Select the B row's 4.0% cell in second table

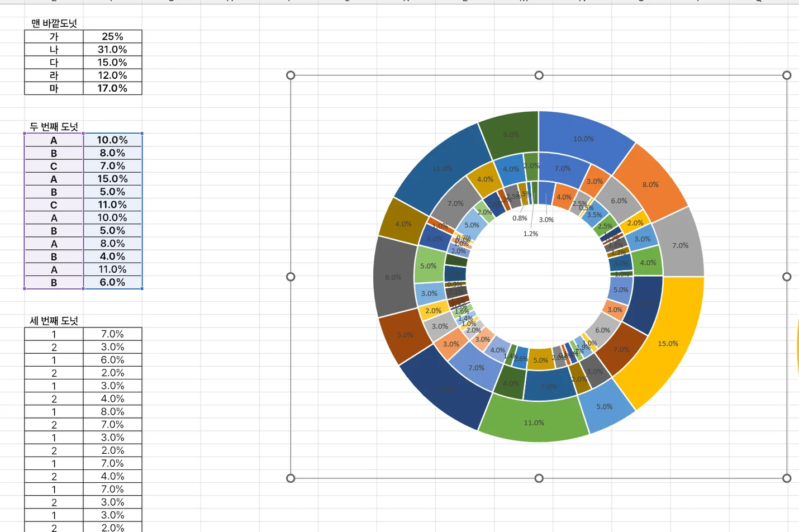pos(112,256)
